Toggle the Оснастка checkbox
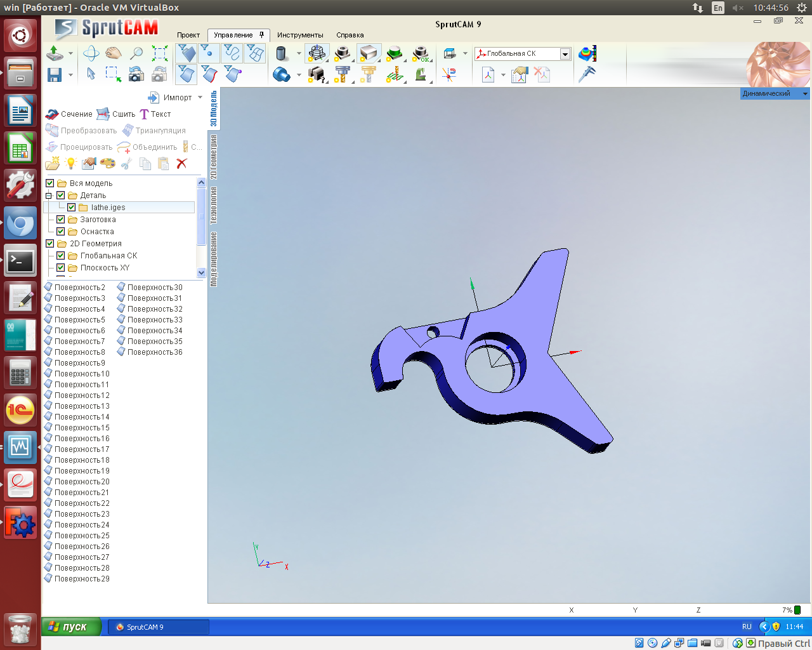The height and width of the screenshot is (650, 812). point(61,232)
